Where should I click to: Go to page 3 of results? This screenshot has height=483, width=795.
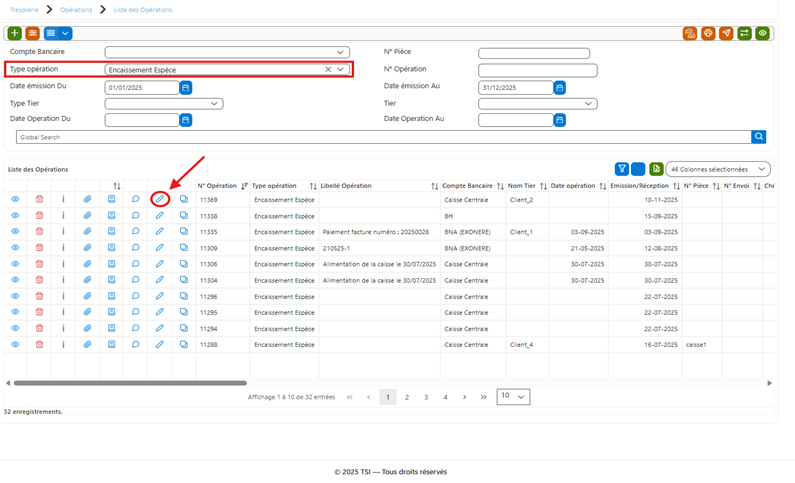coord(426,397)
